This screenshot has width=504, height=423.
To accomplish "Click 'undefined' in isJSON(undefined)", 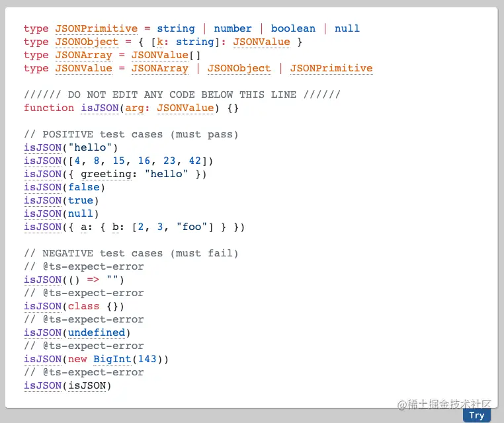I will [97, 332].
